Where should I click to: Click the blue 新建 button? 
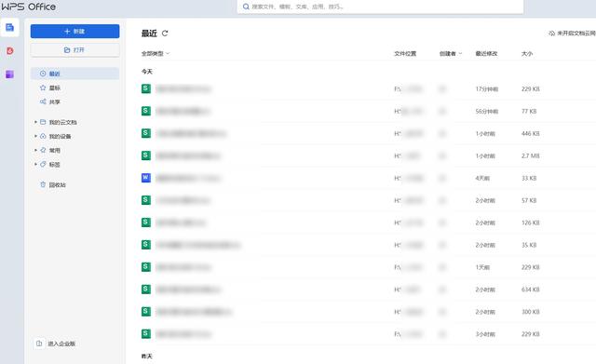coord(74,31)
